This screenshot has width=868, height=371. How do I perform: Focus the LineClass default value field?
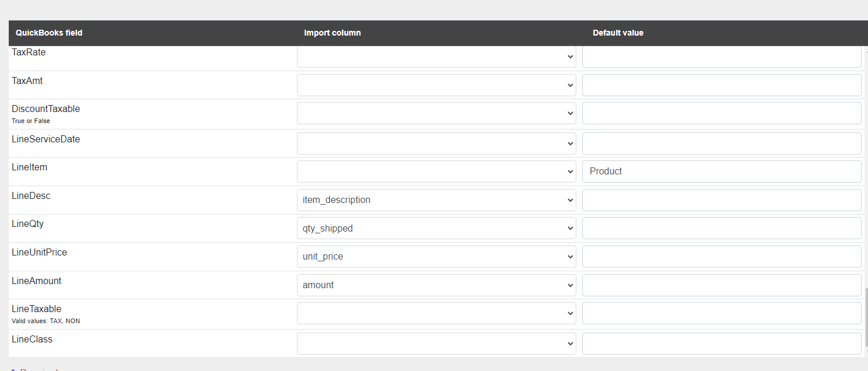click(722, 344)
